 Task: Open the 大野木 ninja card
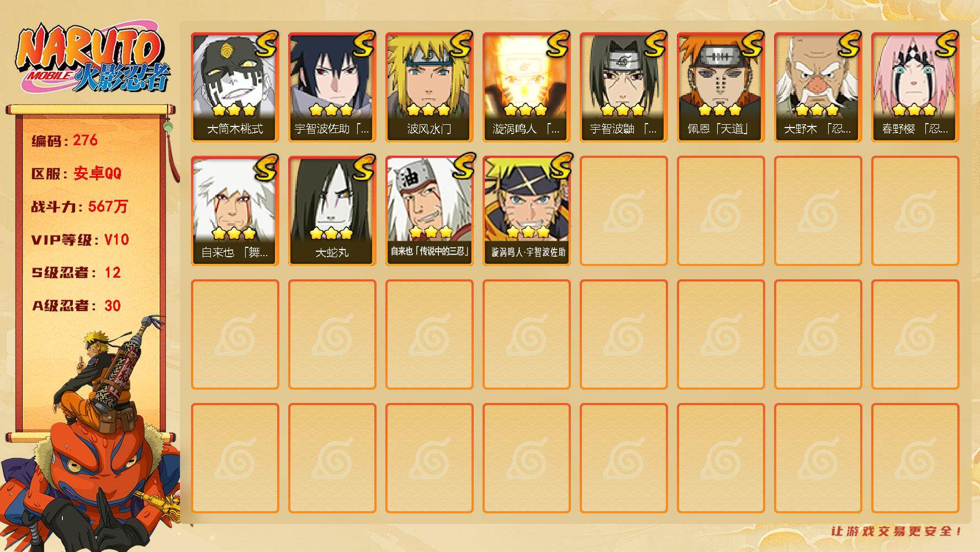coord(818,87)
